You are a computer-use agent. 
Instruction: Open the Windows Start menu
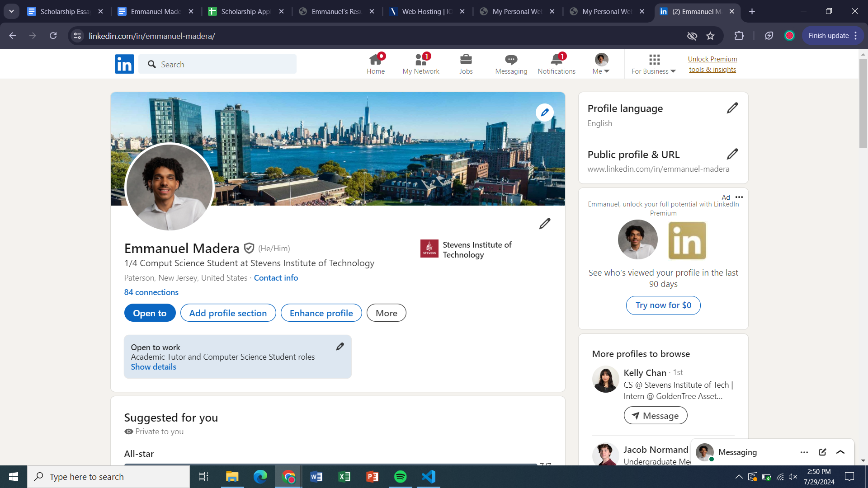[x=14, y=477]
